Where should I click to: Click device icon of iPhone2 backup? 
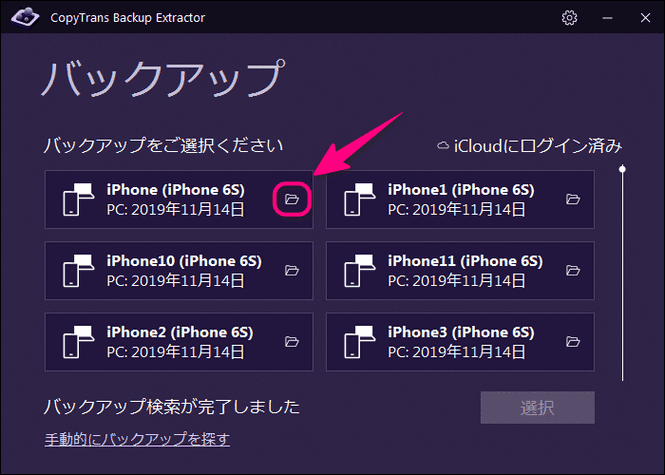point(78,342)
